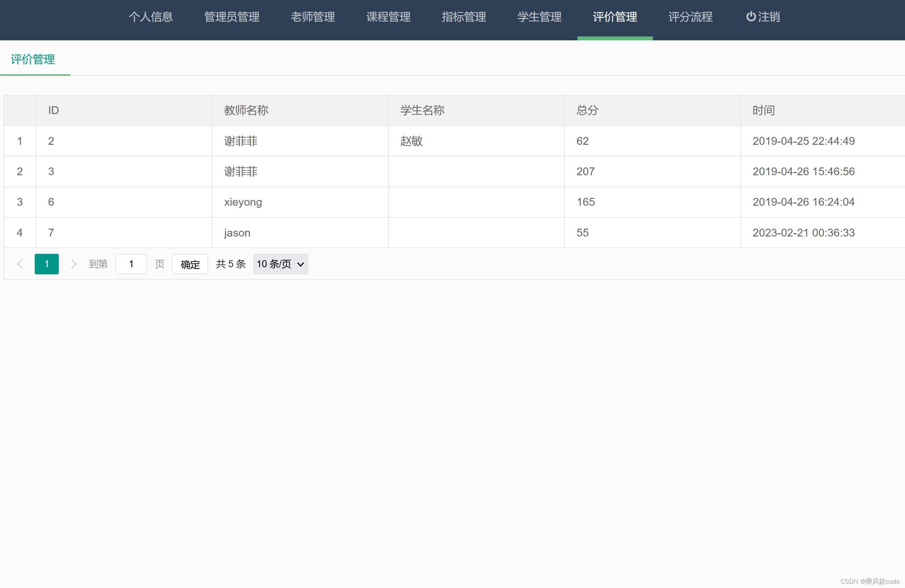Click the timestamp 2023-02-21 00:36:33
905x588 pixels.
(803, 233)
